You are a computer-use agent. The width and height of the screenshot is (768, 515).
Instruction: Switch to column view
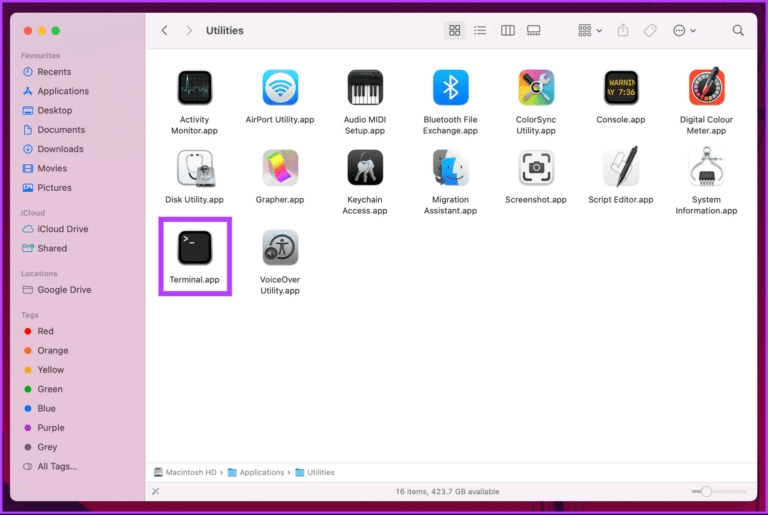tap(508, 30)
